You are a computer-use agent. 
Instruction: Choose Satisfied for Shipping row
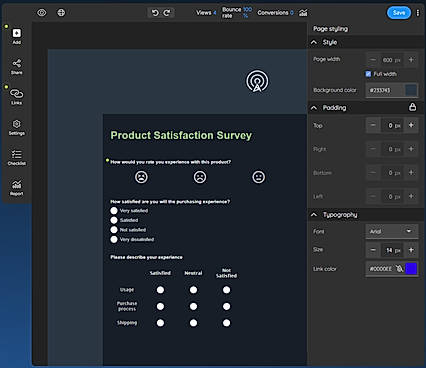coord(160,323)
